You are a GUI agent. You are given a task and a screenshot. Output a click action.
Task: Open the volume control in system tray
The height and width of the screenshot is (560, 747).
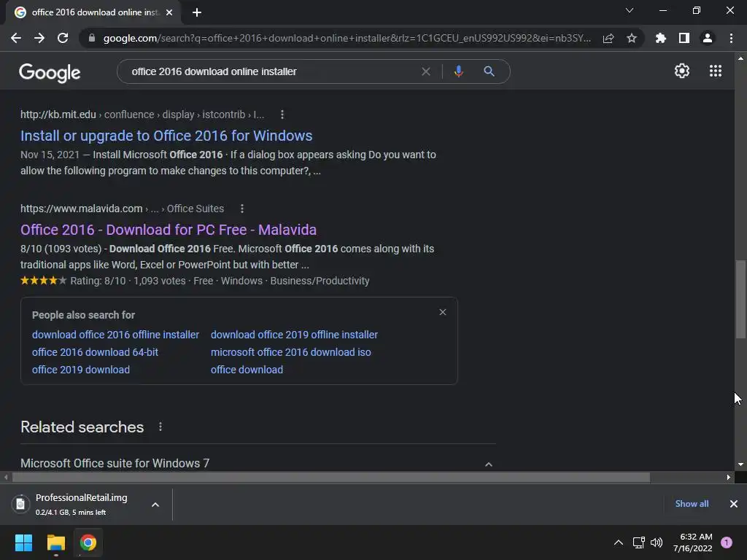[x=657, y=542]
